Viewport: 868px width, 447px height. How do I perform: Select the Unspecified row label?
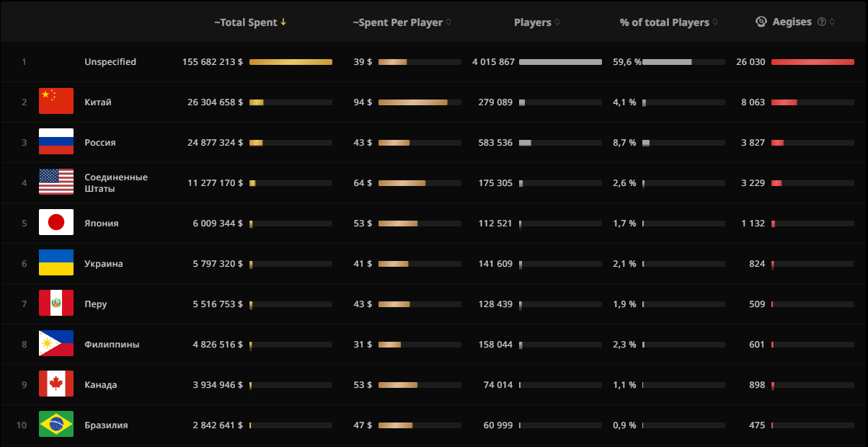110,62
